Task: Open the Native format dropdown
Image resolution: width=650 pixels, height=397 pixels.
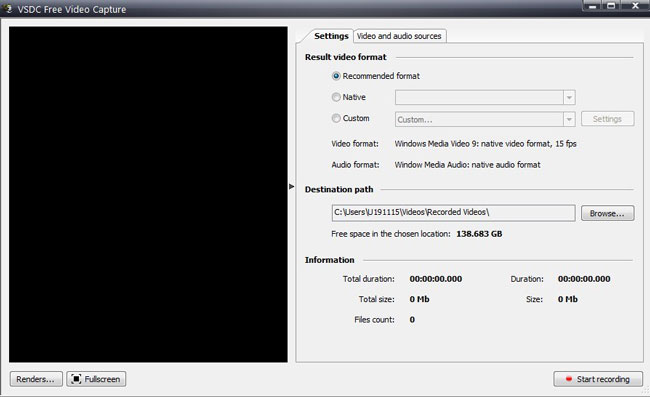Action: click(569, 98)
